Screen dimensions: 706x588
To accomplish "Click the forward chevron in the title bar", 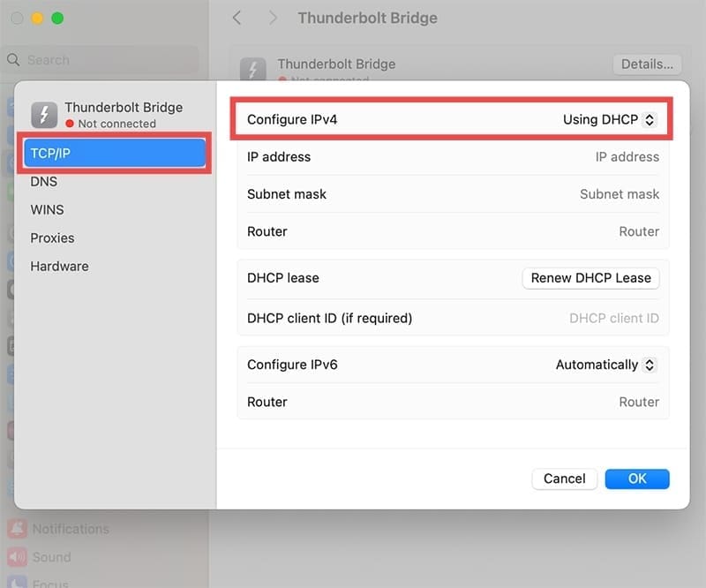I will 274,18.
